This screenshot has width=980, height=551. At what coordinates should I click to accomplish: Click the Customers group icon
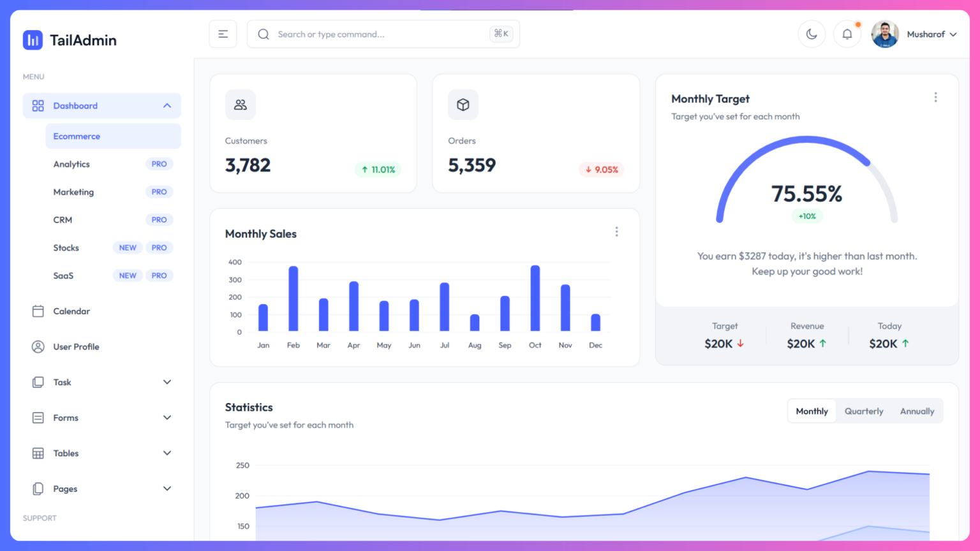coord(241,105)
